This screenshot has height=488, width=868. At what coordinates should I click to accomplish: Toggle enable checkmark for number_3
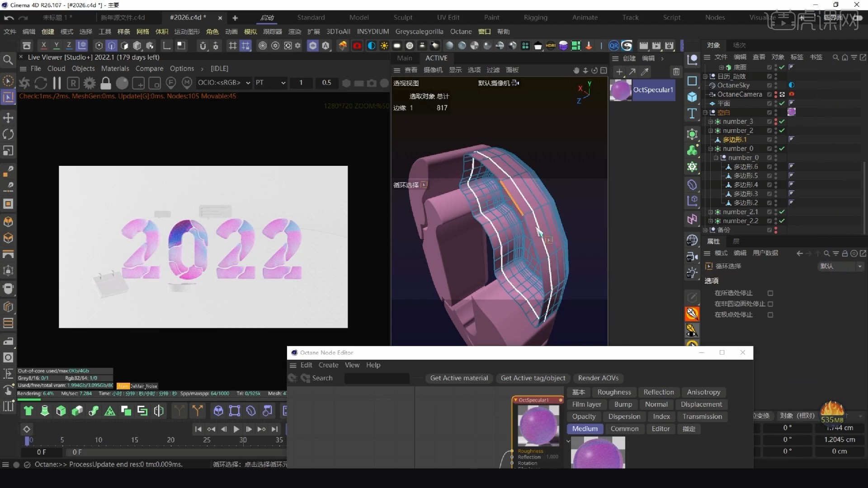pyautogui.click(x=782, y=122)
